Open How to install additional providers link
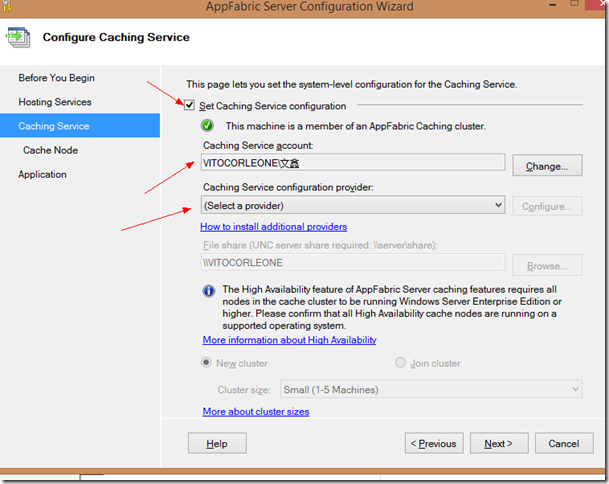The image size is (609, 484). click(273, 226)
